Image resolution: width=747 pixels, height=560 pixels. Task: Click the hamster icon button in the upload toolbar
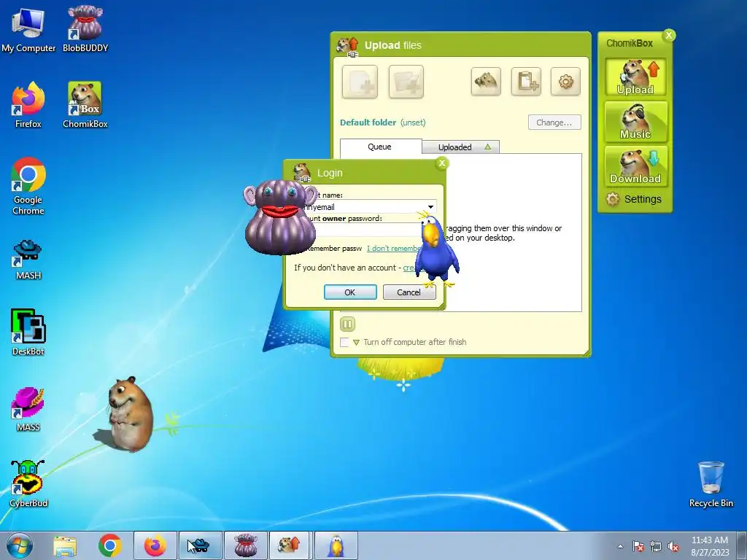486,82
